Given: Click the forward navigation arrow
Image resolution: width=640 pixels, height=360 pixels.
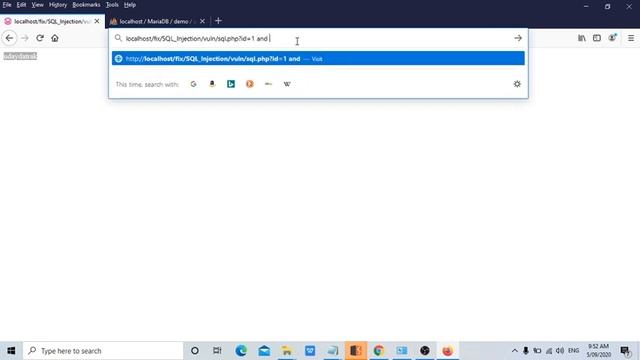Looking at the screenshot, I should (x=25, y=38).
